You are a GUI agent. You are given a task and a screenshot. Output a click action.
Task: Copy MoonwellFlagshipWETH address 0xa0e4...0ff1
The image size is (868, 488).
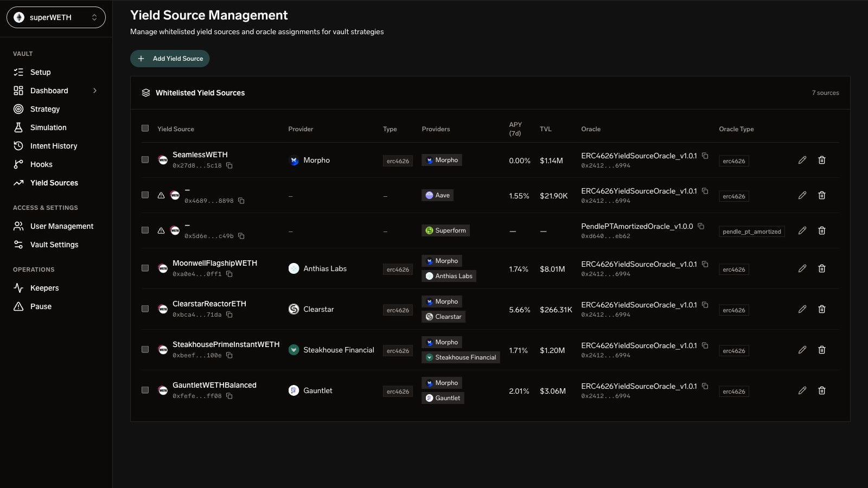coord(229,274)
